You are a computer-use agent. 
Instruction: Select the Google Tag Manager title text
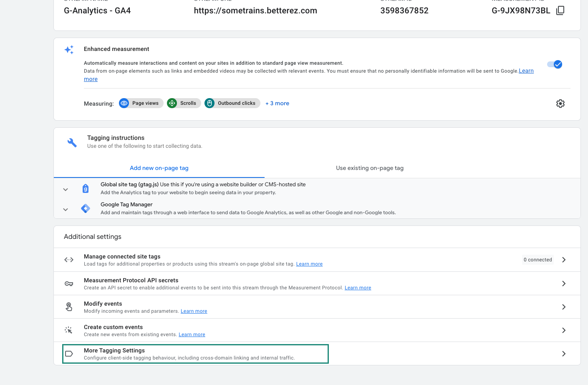click(x=126, y=205)
